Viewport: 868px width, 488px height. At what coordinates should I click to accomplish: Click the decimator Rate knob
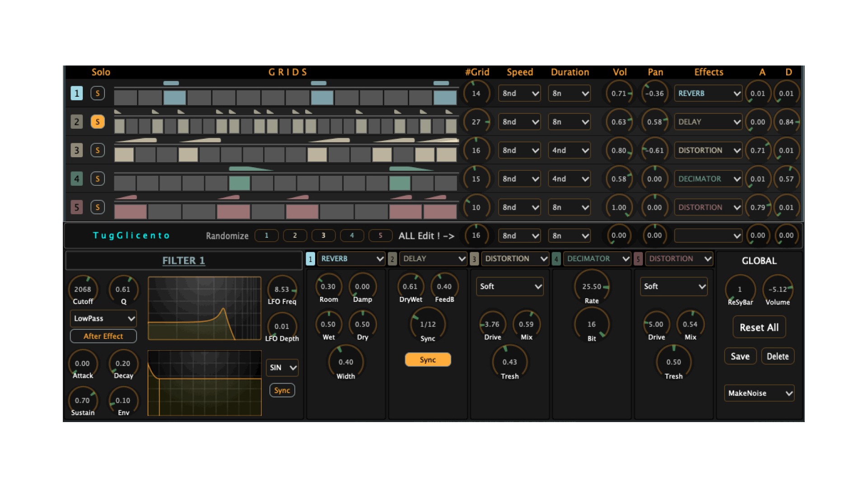(591, 286)
